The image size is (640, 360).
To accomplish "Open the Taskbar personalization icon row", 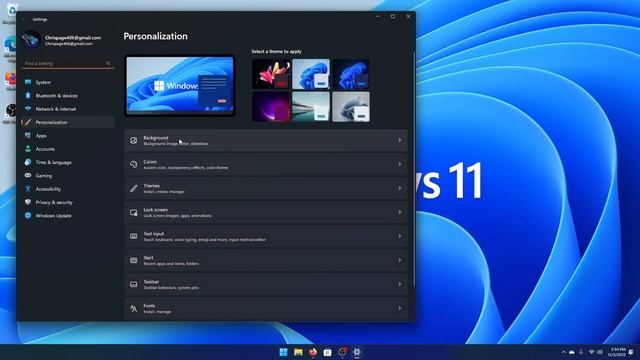I will (133, 284).
